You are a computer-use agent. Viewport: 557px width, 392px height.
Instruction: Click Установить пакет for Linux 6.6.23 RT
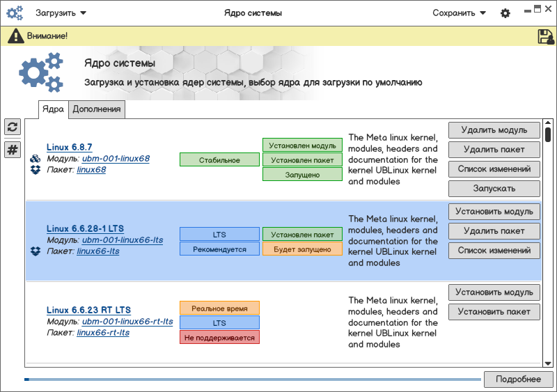pos(494,312)
